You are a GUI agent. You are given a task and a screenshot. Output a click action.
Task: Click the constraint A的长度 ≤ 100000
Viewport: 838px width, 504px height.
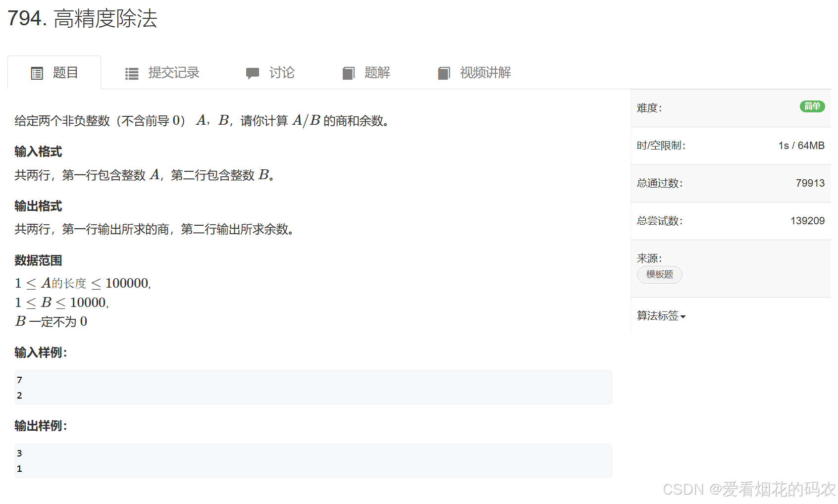click(83, 283)
